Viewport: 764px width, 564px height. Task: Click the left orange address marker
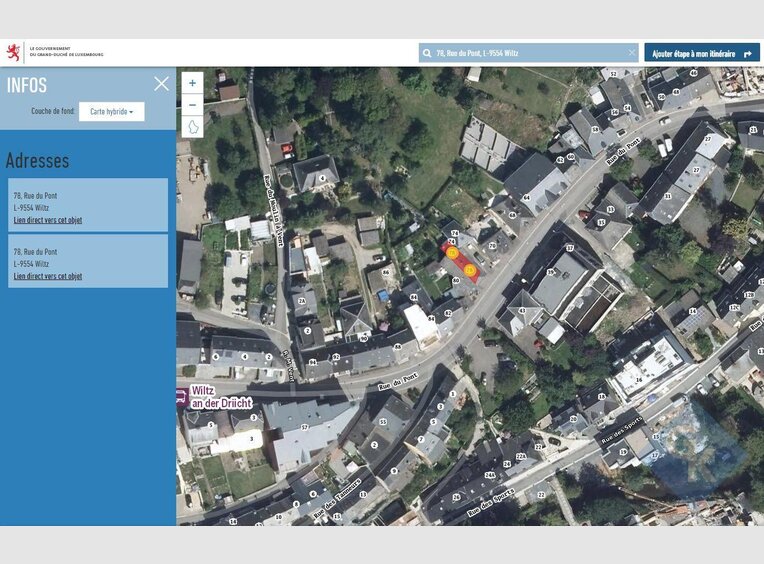(453, 254)
